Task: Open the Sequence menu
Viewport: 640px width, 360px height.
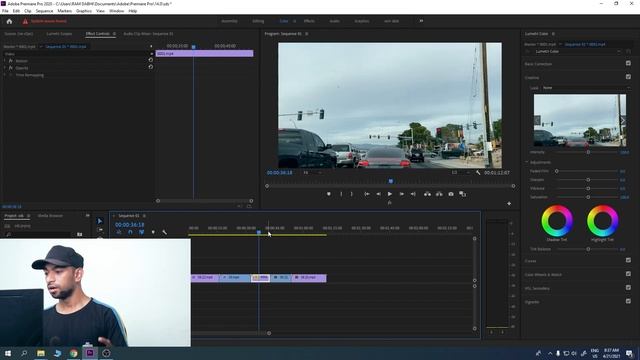Action: tap(44, 11)
